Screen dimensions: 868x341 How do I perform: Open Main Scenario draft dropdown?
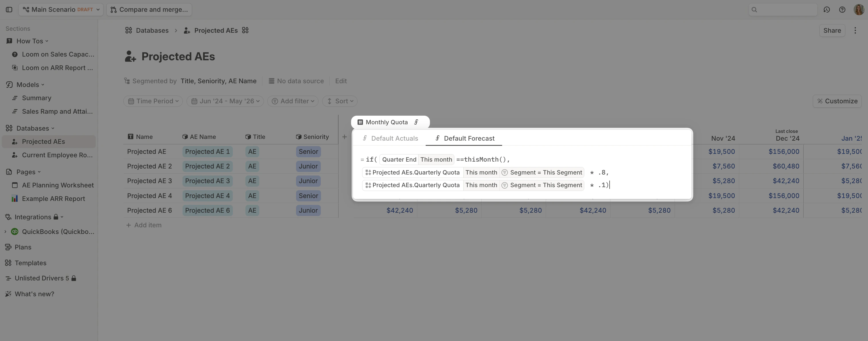click(61, 9)
